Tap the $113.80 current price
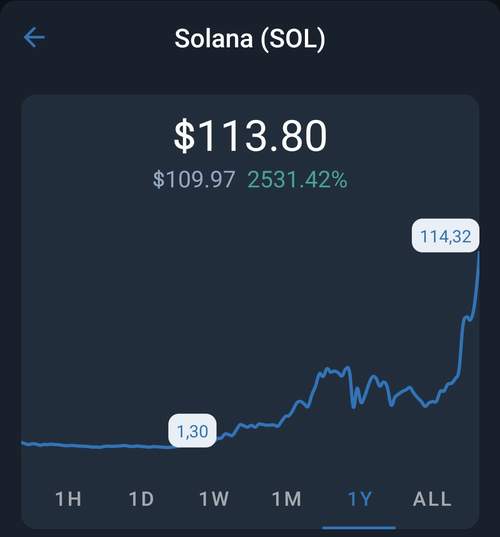Image resolution: width=500 pixels, height=537 pixels. coord(250,135)
